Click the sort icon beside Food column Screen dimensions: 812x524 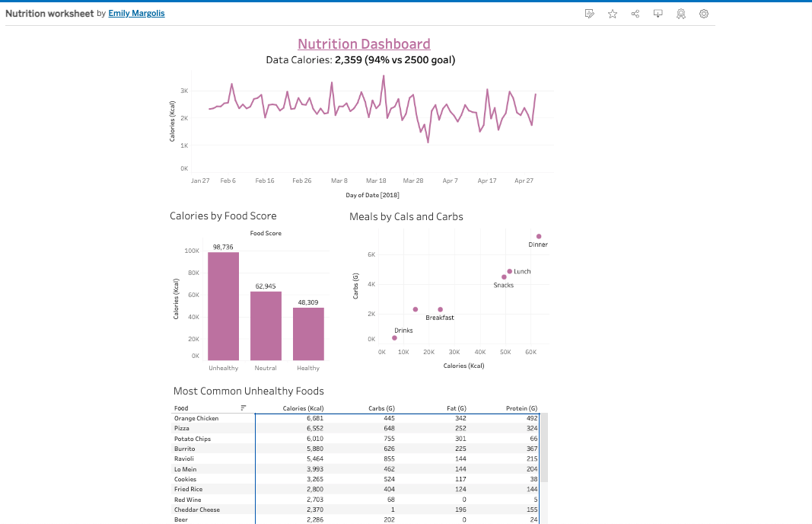(244, 408)
